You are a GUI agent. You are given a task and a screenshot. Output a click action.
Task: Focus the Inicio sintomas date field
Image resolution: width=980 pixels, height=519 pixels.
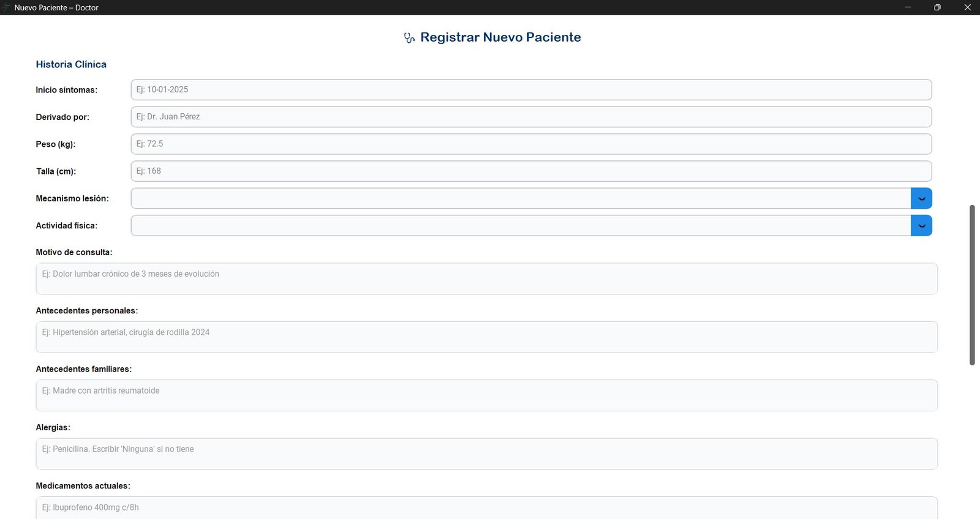pyautogui.click(x=531, y=89)
